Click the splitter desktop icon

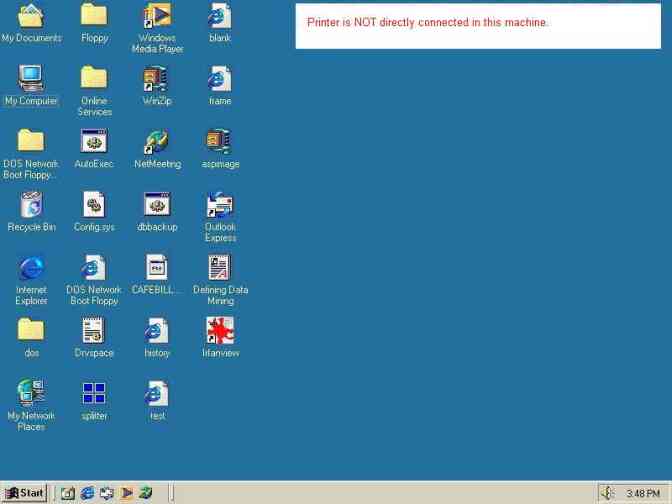pos(94,393)
